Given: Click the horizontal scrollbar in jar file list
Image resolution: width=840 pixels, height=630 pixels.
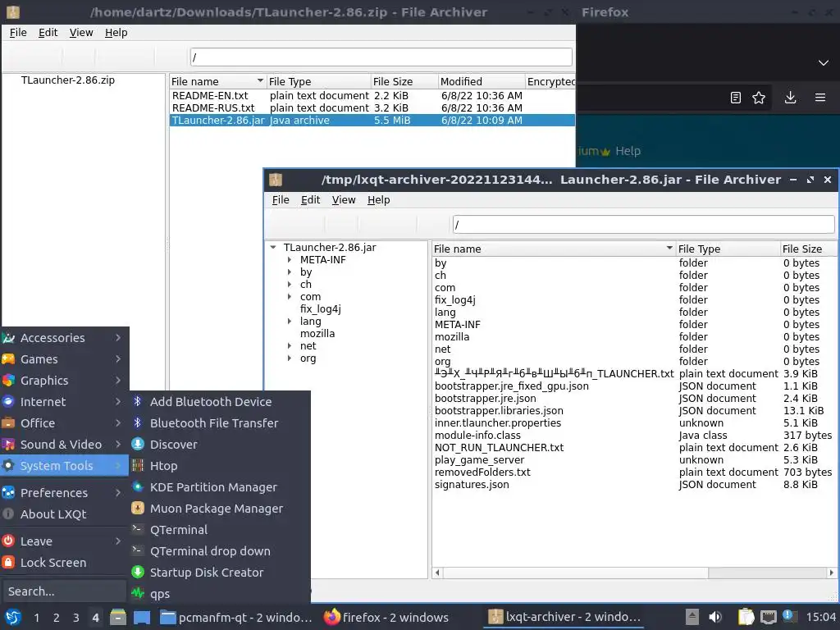Looking at the screenshot, I should [575, 573].
